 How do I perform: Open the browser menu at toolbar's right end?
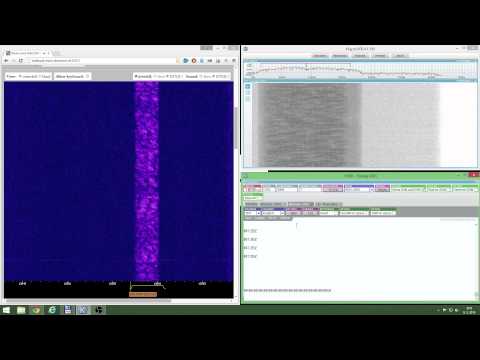click(x=234, y=61)
